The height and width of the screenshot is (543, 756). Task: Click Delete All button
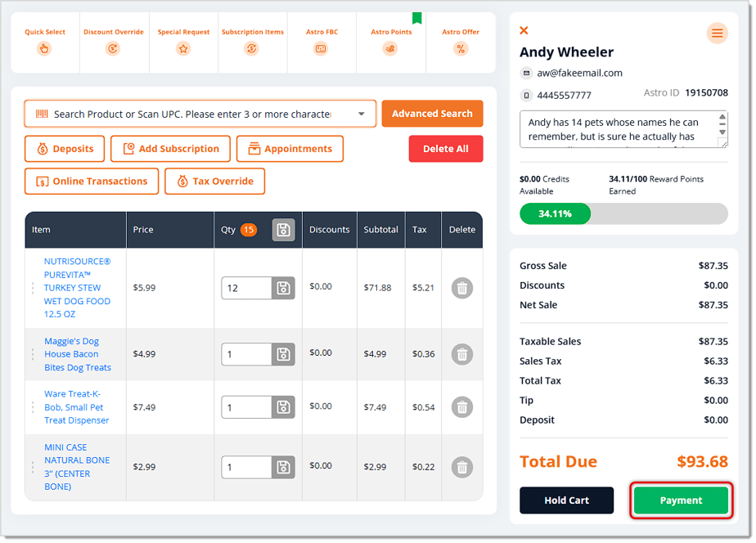(446, 149)
